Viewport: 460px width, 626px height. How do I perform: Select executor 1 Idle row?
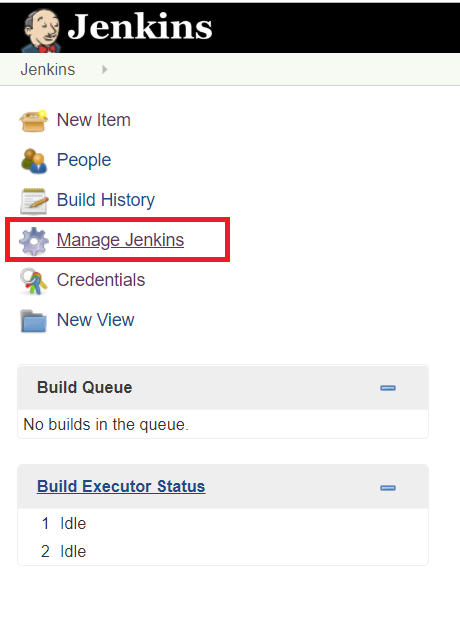[x=223, y=523]
